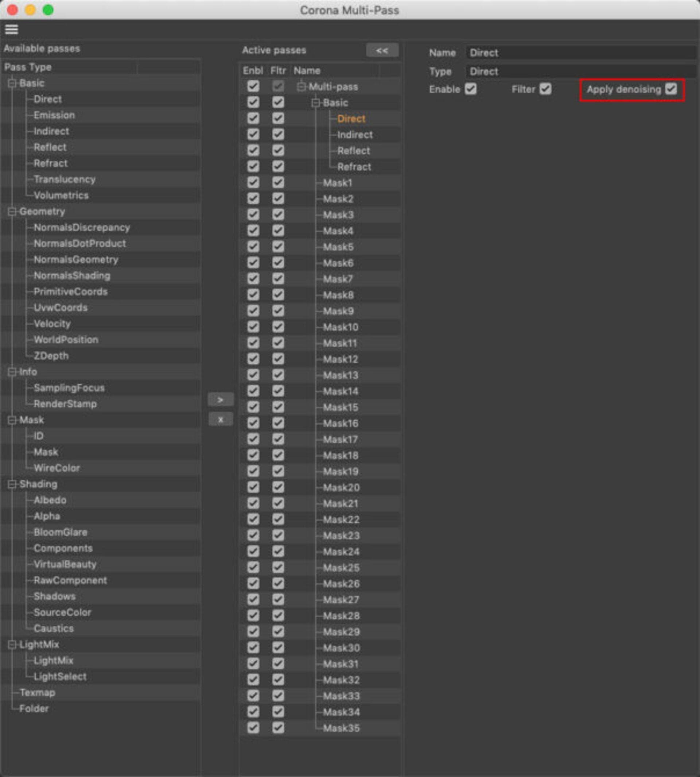700x777 pixels.
Task: Collapse the Basic folder in Active passes
Action: point(316,103)
